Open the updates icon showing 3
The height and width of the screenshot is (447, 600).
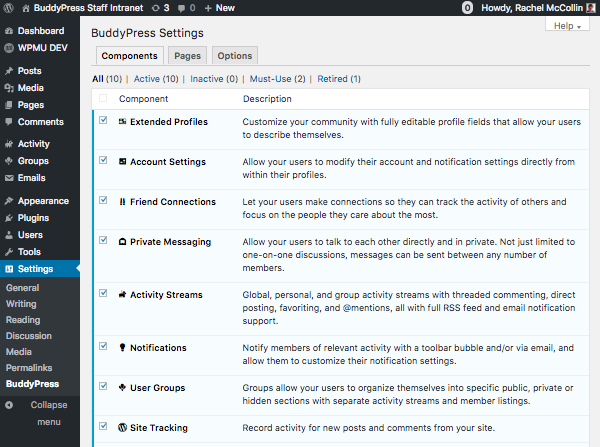point(156,8)
